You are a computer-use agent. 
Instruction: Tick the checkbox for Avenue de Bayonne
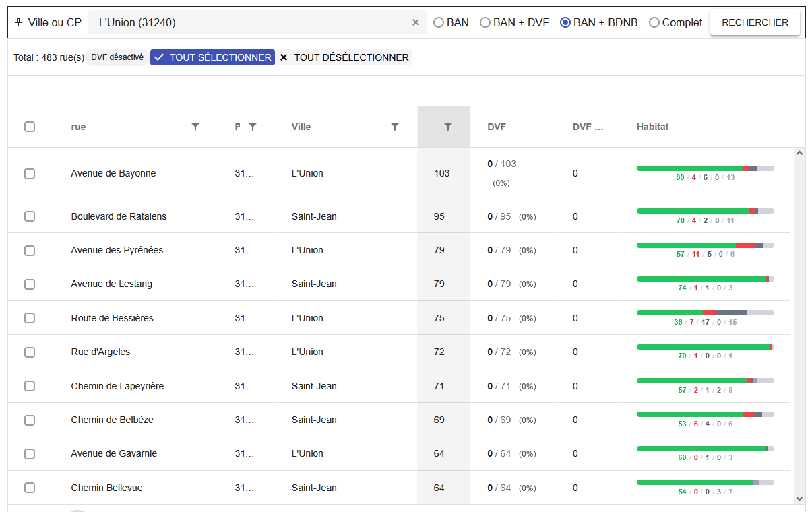coord(30,174)
